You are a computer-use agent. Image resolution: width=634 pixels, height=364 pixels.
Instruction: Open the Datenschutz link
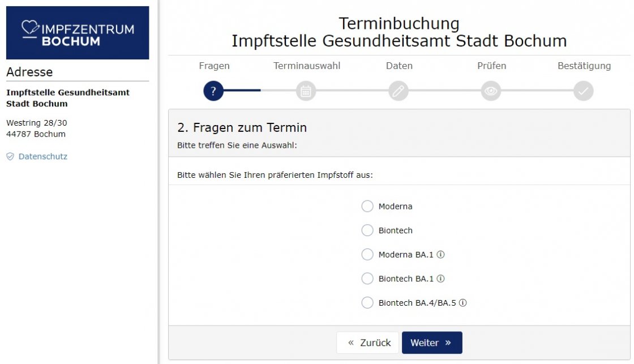click(43, 156)
